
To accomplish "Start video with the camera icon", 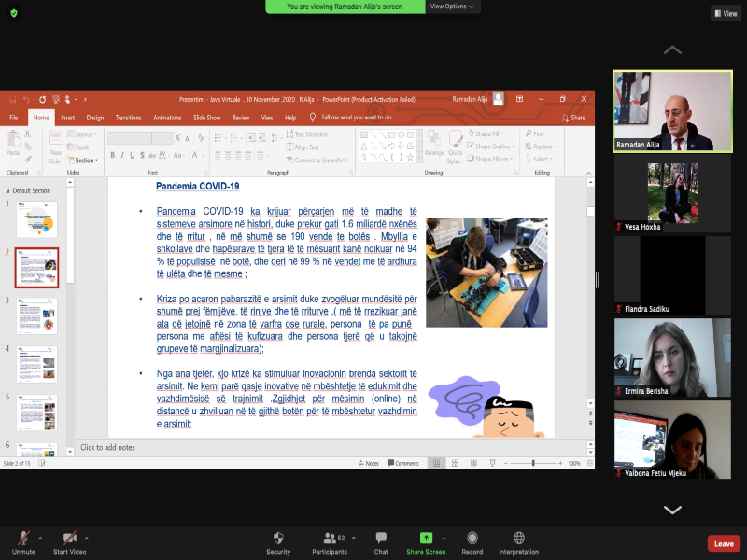I will point(69,539).
